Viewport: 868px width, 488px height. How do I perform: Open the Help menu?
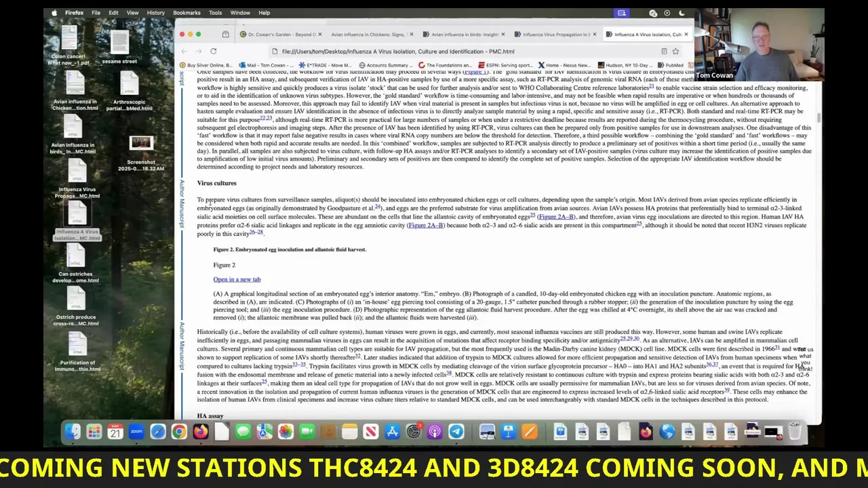coord(264,13)
